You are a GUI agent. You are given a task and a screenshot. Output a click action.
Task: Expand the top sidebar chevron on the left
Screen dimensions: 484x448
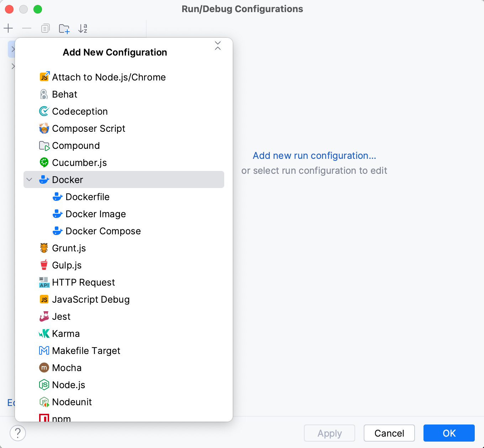coord(14,49)
